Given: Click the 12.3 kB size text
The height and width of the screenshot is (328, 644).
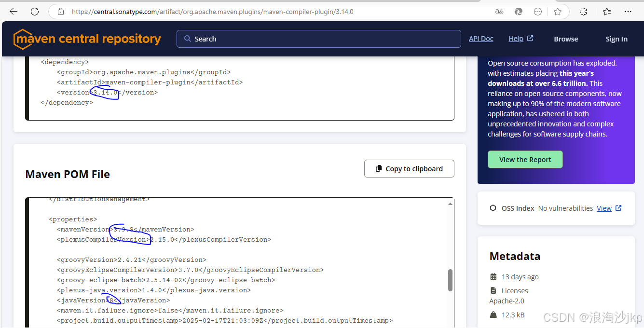Looking at the screenshot, I should tap(513, 315).
